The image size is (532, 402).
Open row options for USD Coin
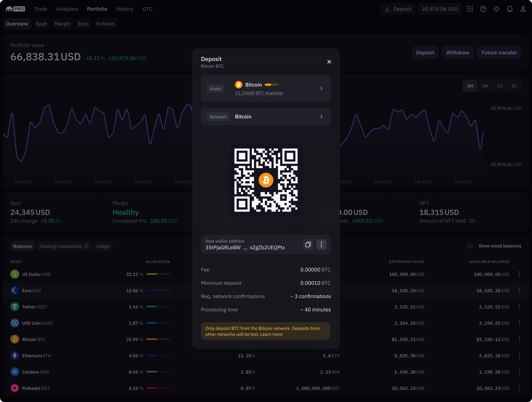[x=519, y=323]
